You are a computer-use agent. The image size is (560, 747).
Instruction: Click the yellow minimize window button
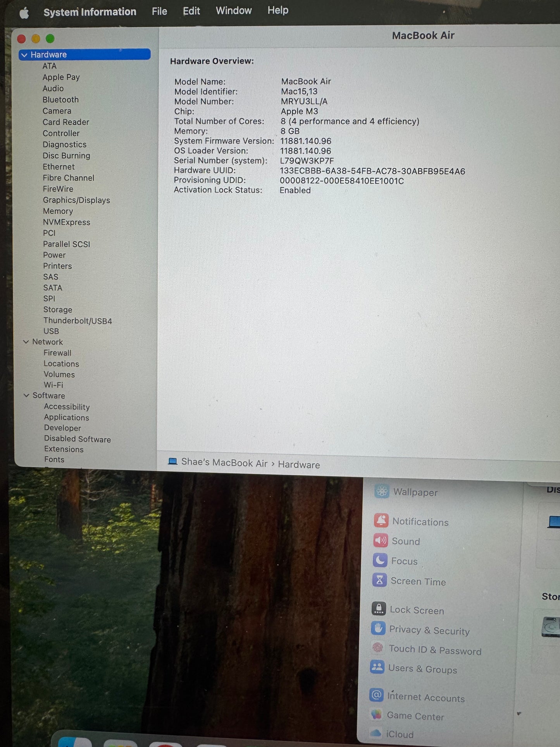click(x=36, y=38)
